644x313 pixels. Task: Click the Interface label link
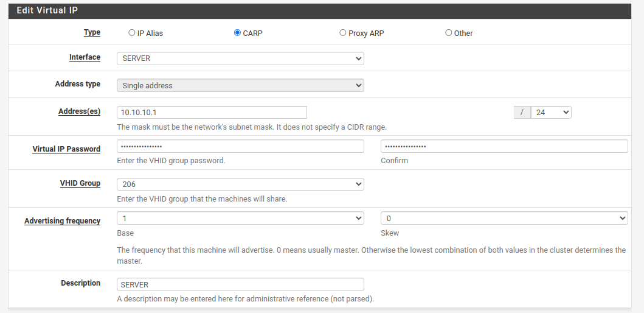tap(85, 57)
